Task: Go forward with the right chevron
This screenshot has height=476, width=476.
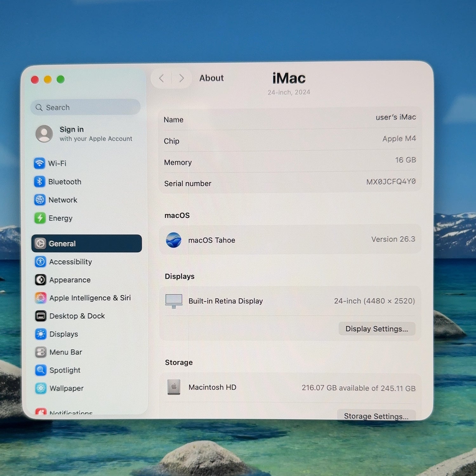Action: (181, 78)
